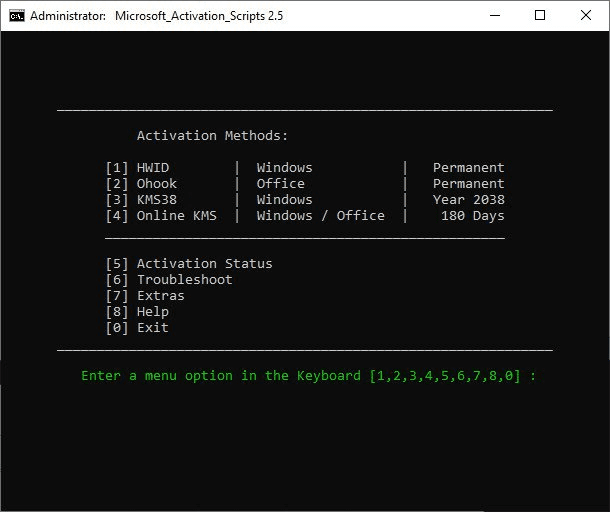Click the '180 Days' text
The width and height of the screenshot is (610, 512).
[x=473, y=216]
